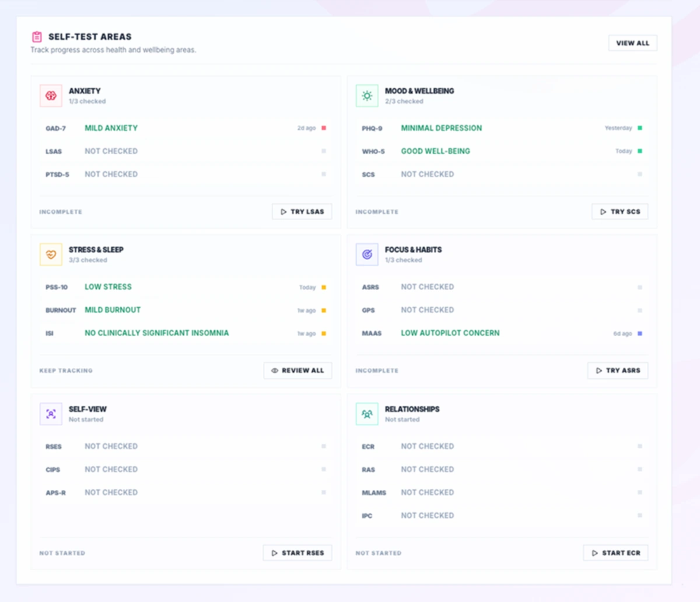700x602 pixels.
Task: Select the APS-R test label
Action: 55,493
